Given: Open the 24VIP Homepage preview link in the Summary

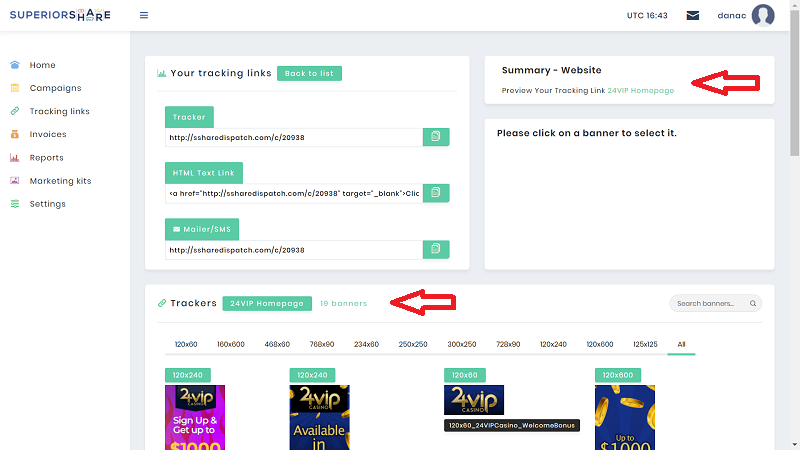Looking at the screenshot, I should [640, 90].
